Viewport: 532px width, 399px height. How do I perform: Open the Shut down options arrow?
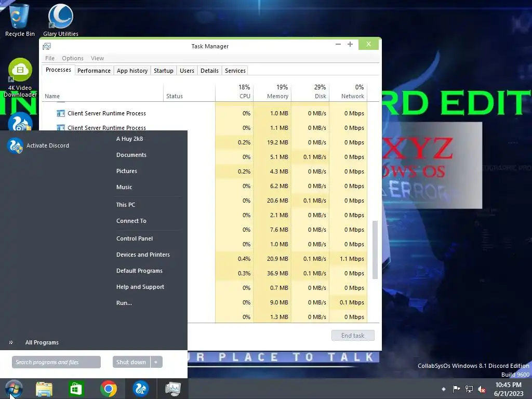pyautogui.click(x=156, y=362)
